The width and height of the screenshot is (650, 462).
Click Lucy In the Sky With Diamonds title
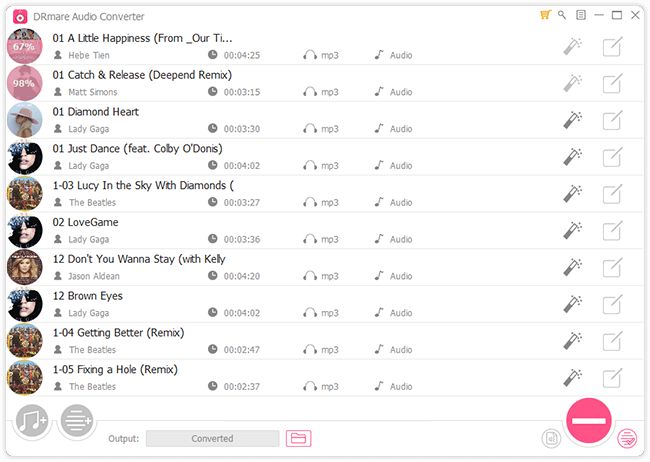click(142, 185)
